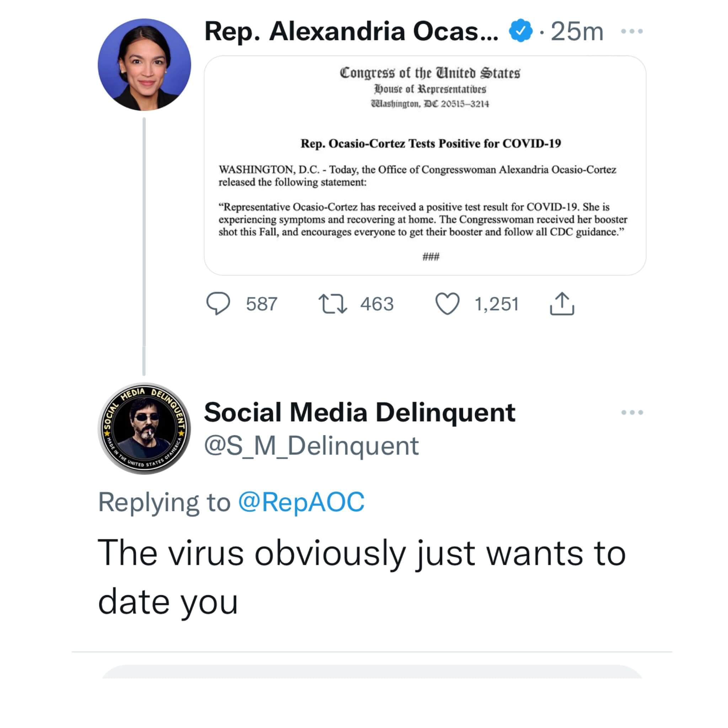
Task: Open the top tweet's three-dot more menu
Action: pos(632,31)
